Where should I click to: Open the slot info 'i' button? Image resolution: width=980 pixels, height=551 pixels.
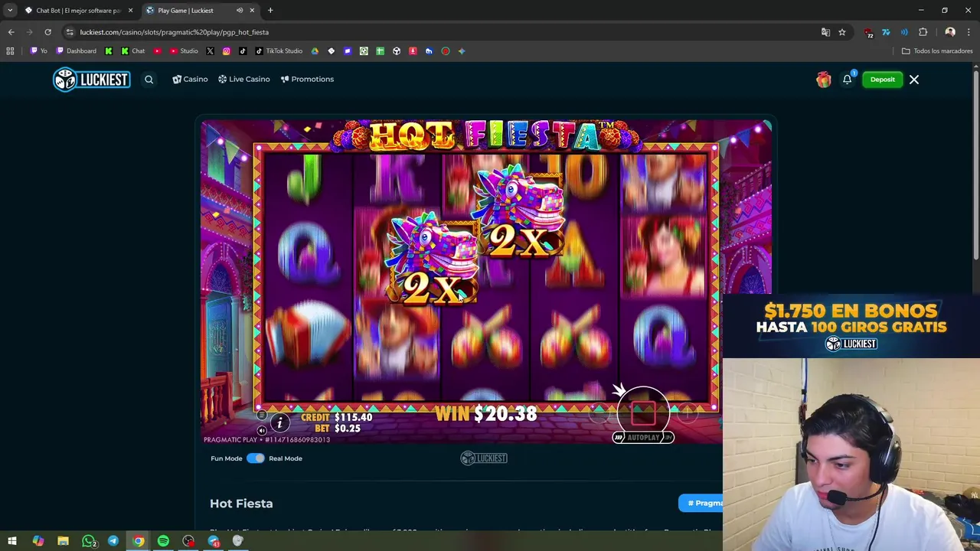[279, 422]
